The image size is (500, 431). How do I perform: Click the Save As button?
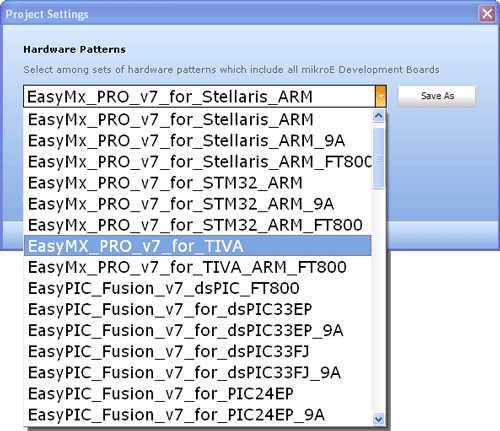click(x=437, y=96)
